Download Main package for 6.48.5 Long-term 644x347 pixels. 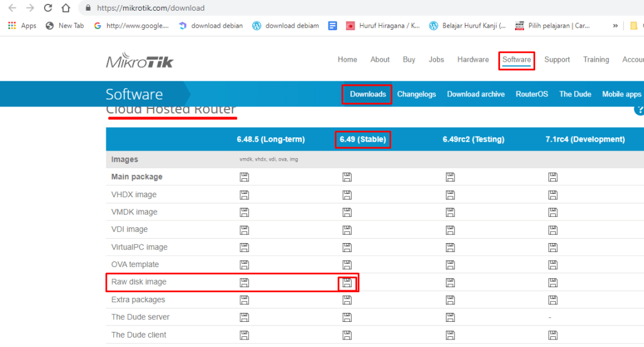click(x=244, y=178)
